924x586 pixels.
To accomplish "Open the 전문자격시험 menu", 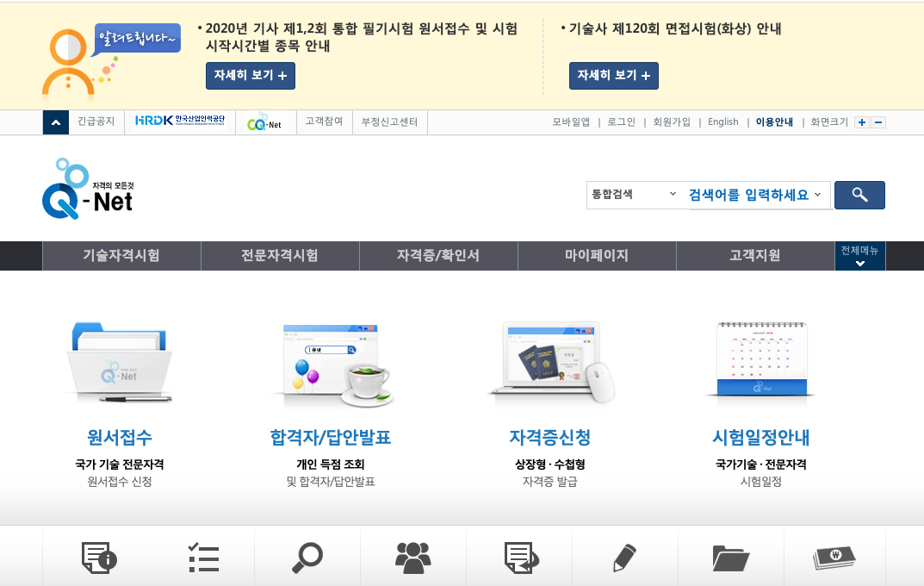I will coord(280,256).
